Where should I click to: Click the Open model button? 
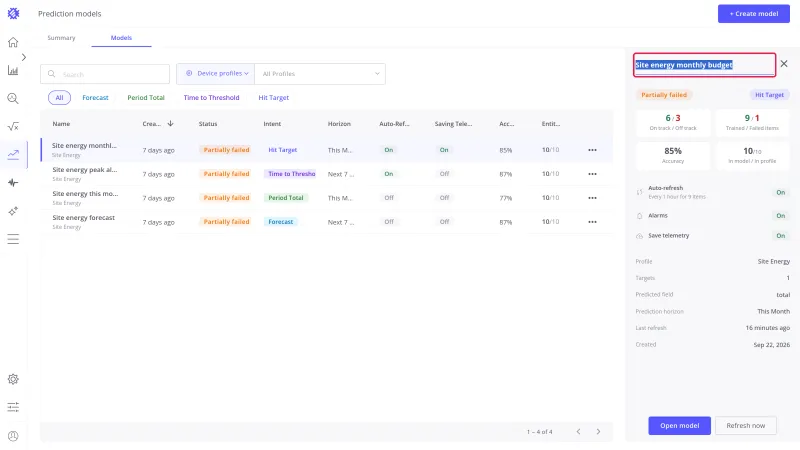tap(680, 426)
